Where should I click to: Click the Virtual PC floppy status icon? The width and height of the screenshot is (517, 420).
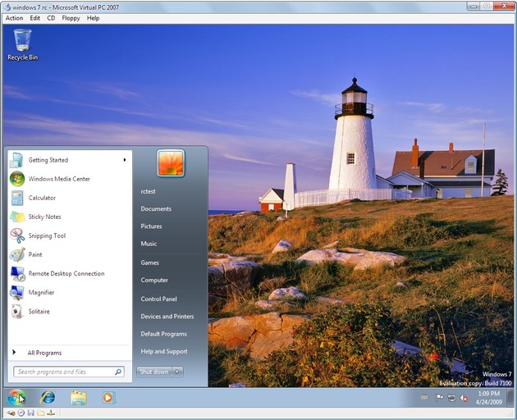(31, 413)
